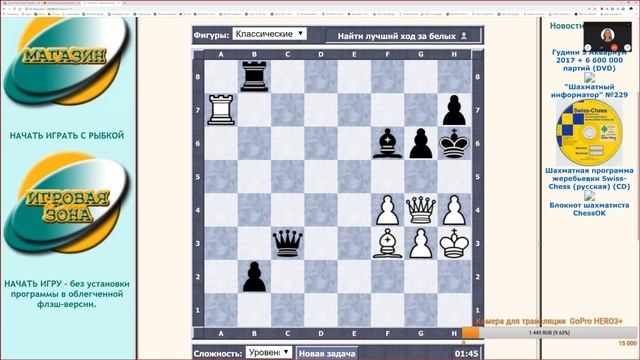The width and height of the screenshot is (640, 360).
Task: Click НАЧАТЬ ИГРУ flash-version link
Action: (x=67, y=294)
